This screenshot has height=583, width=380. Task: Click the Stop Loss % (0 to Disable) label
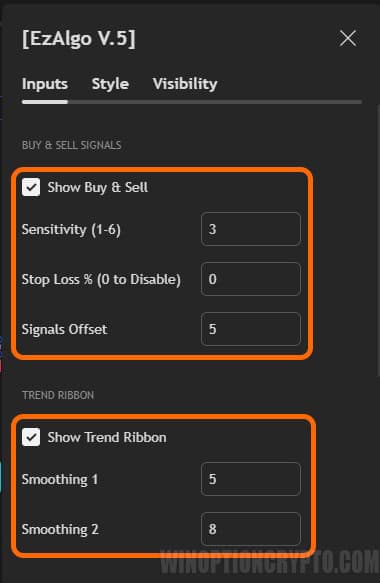pos(101,279)
